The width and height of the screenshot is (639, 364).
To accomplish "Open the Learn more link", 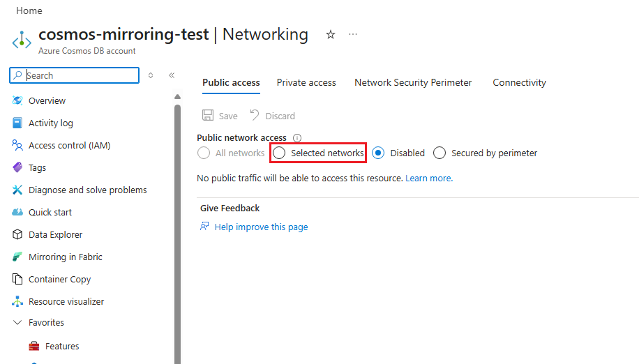I will (x=429, y=179).
